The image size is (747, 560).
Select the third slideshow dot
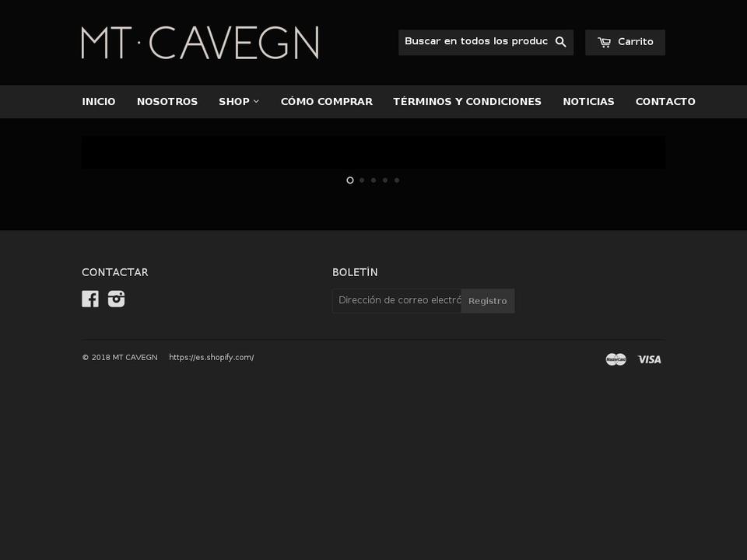(x=373, y=180)
